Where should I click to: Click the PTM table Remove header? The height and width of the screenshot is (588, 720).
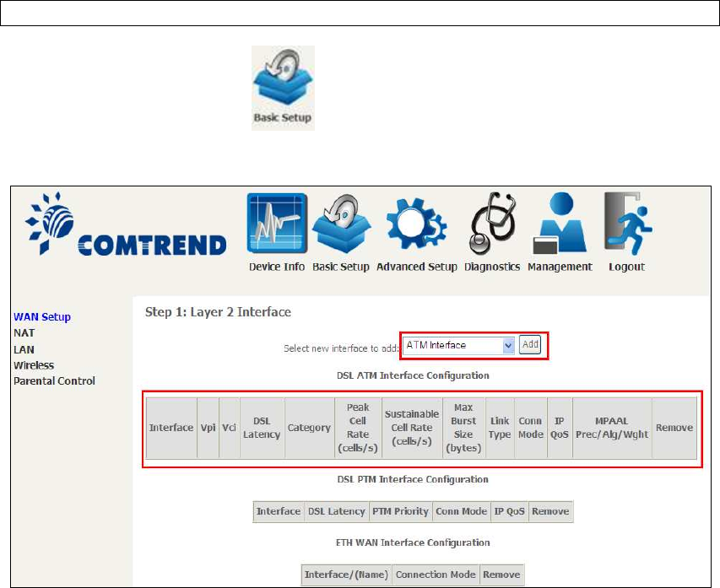550,511
